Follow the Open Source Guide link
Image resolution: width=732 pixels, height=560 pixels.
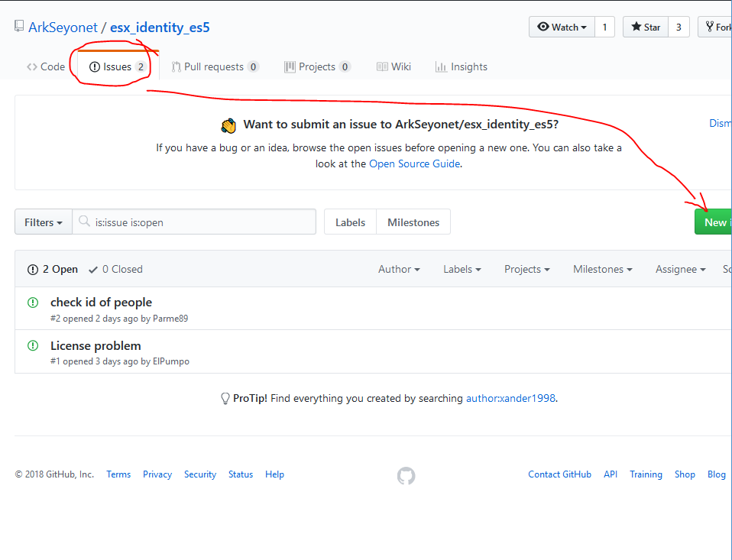(x=415, y=163)
